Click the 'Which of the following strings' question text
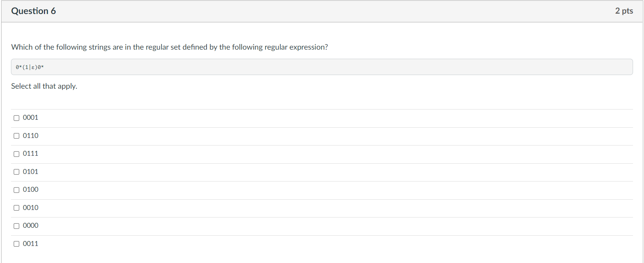Image resolution: width=644 pixels, height=263 pixels. click(170, 47)
